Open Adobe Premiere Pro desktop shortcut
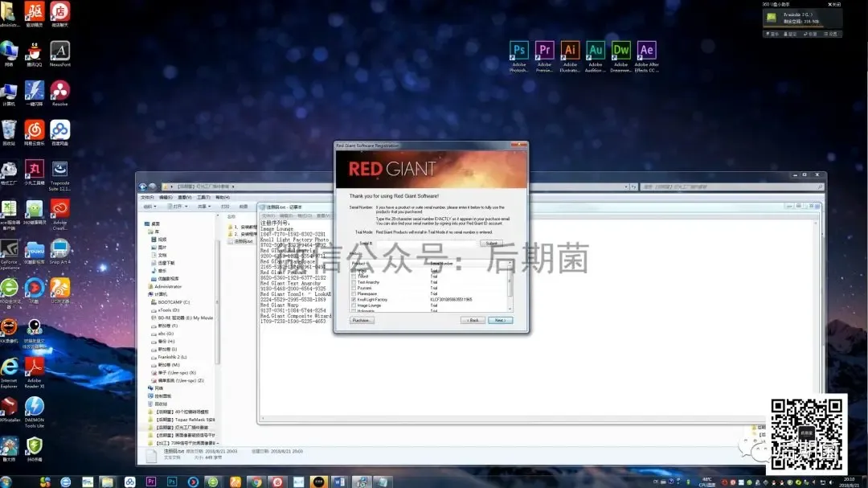The image size is (868, 488). click(x=544, y=55)
